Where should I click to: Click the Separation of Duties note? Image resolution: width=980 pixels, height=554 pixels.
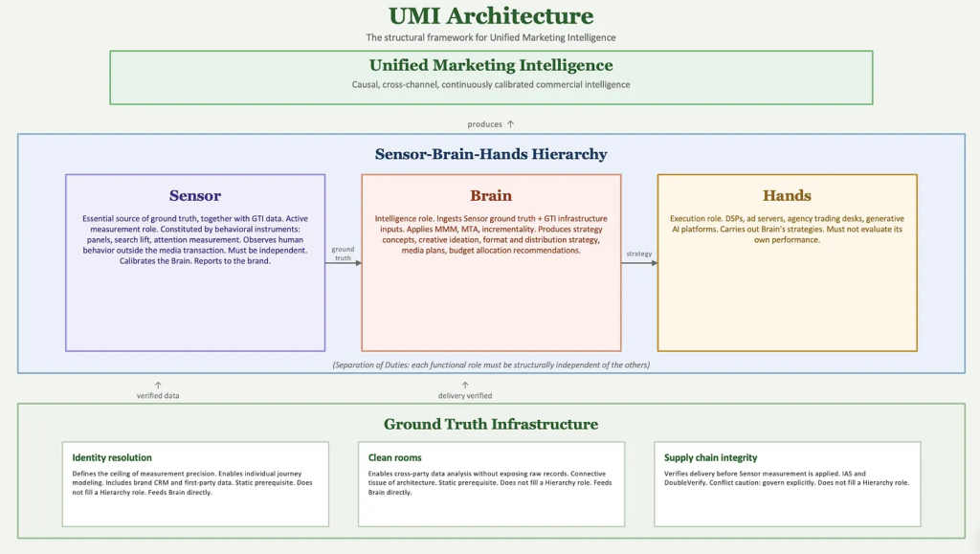tap(491, 365)
